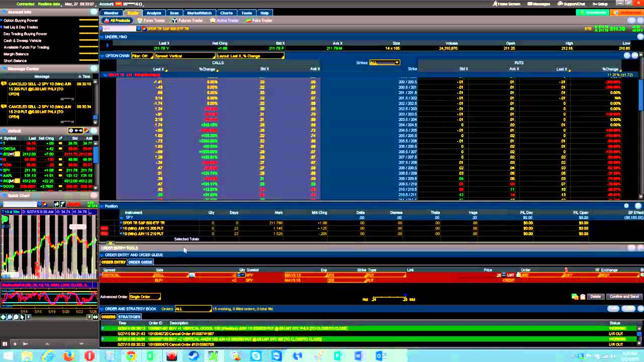Open Skype from the taskbar

[x=256, y=356]
